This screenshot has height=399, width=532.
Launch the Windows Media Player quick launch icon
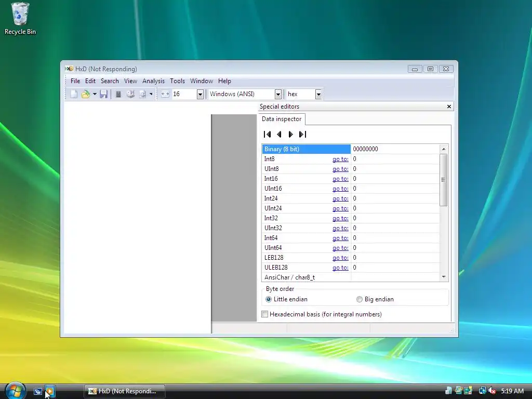tap(50, 391)
